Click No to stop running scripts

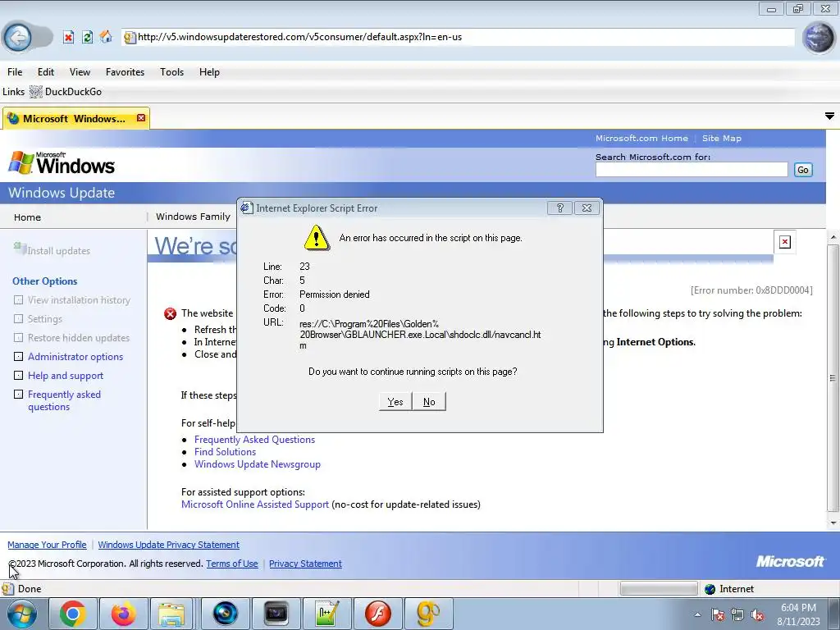tap(429, 402)
